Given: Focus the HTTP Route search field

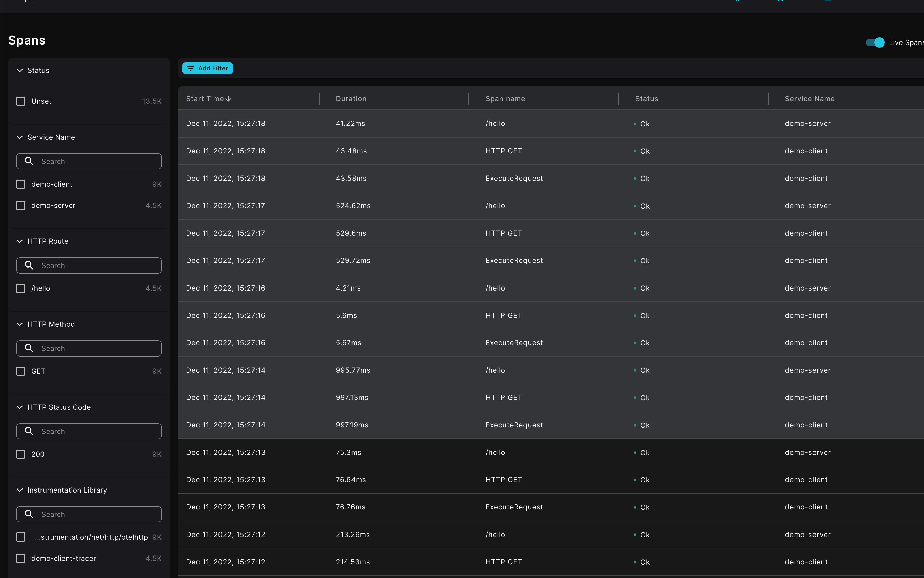Looking at the screenshot, I should pos(89,265).
